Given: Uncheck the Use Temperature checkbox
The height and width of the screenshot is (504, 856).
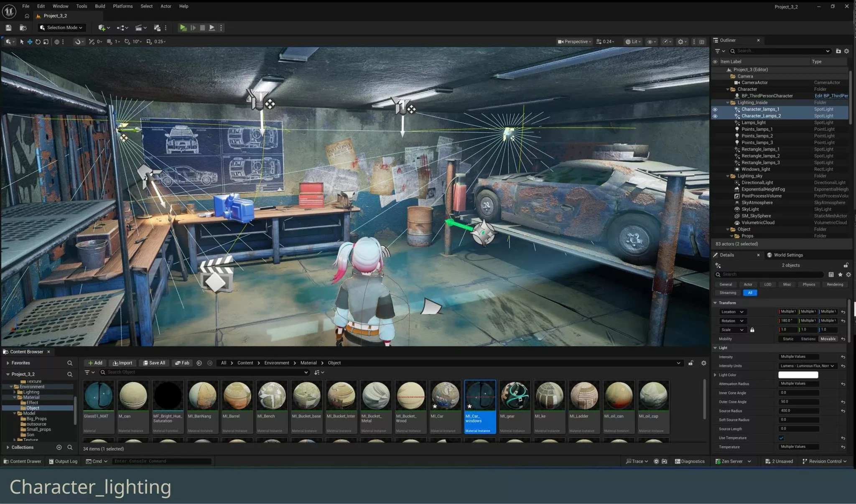Looking at the screenshot, I should tap(781, 438).
